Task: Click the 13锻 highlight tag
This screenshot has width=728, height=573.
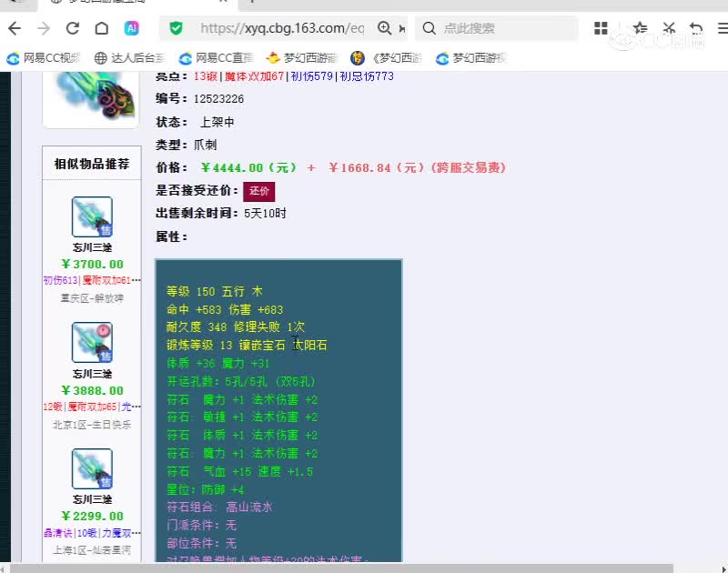Action: click(206, 76)
